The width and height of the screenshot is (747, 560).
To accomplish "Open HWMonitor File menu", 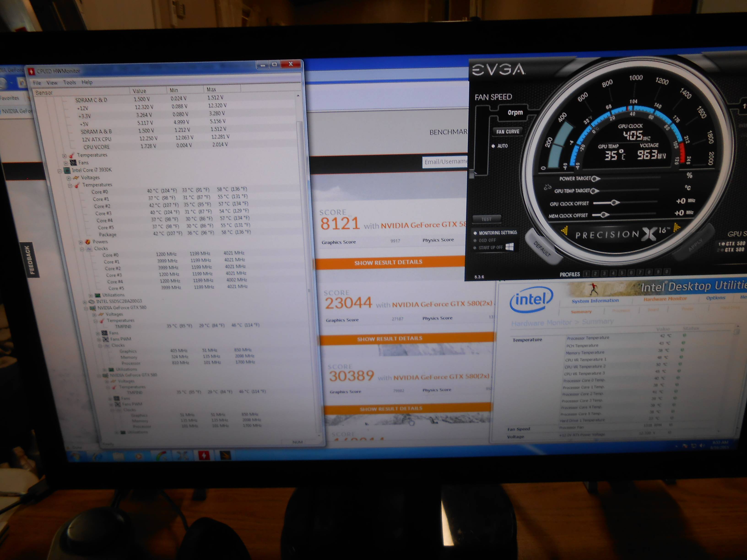I will [37, 83].
